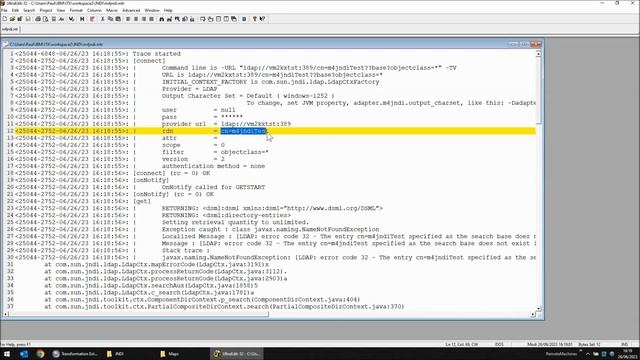Click the Justify toolbar icon
Screen dimensions: 640x360
click(x=151, y=19)
